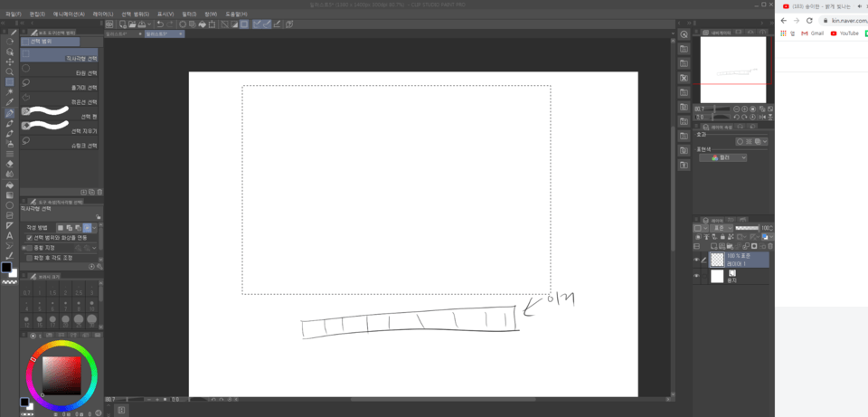Expand selection mode dropdown arrow
868x417 pixels.
pos(95,228)
